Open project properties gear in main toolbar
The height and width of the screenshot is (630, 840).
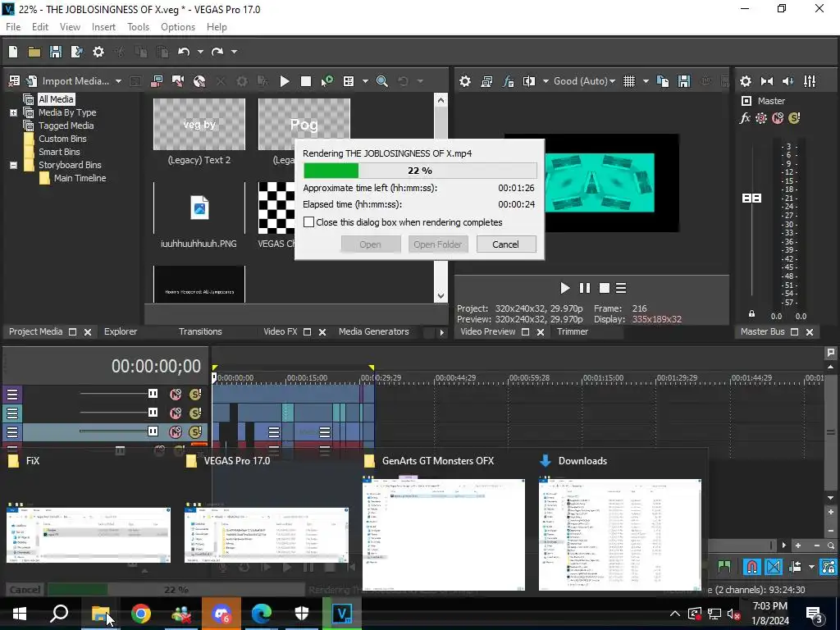coord(98,52)
